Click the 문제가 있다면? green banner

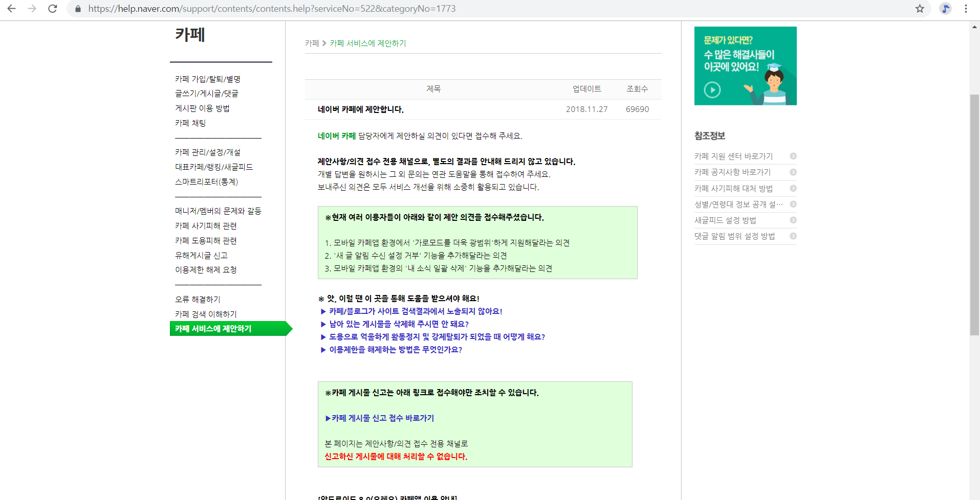pyautogui.click(x=745, y=66)
